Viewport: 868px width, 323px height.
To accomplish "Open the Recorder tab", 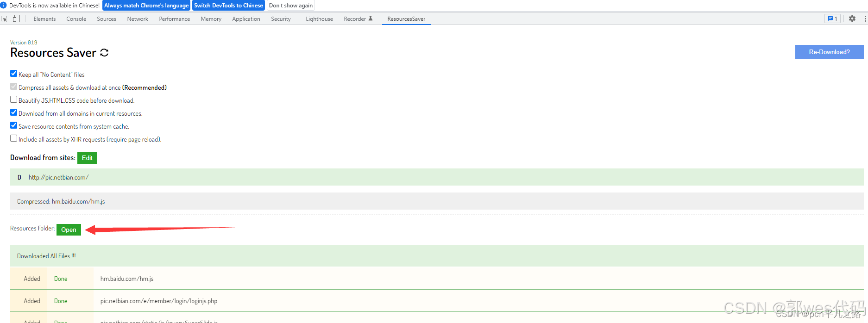I will [358, 19].
